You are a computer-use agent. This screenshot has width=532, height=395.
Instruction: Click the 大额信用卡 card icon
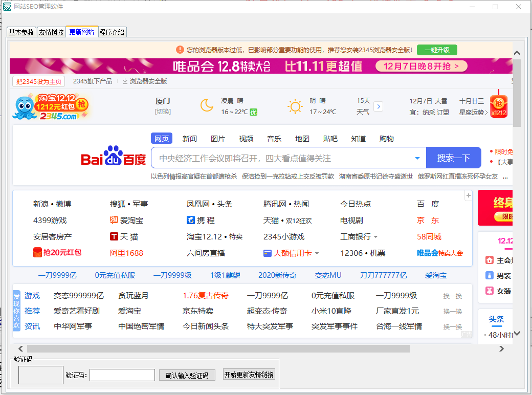click(268, 253)
